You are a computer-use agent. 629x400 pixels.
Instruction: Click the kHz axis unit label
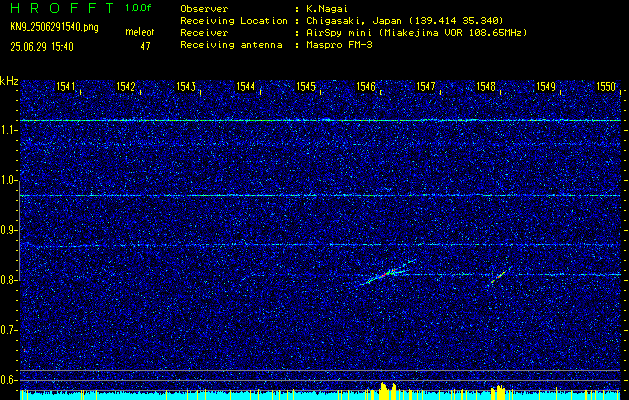point(9,81)
